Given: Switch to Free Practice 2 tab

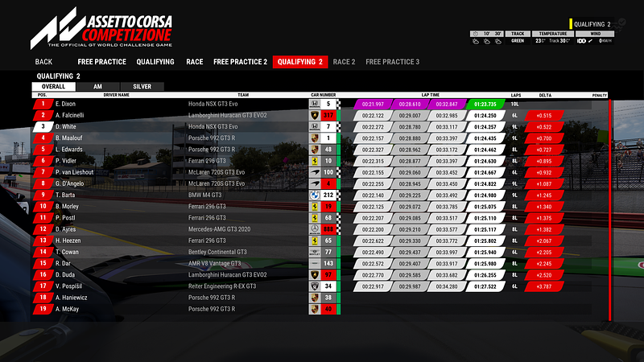Looking at the screenshot, I should click(240, 62).
